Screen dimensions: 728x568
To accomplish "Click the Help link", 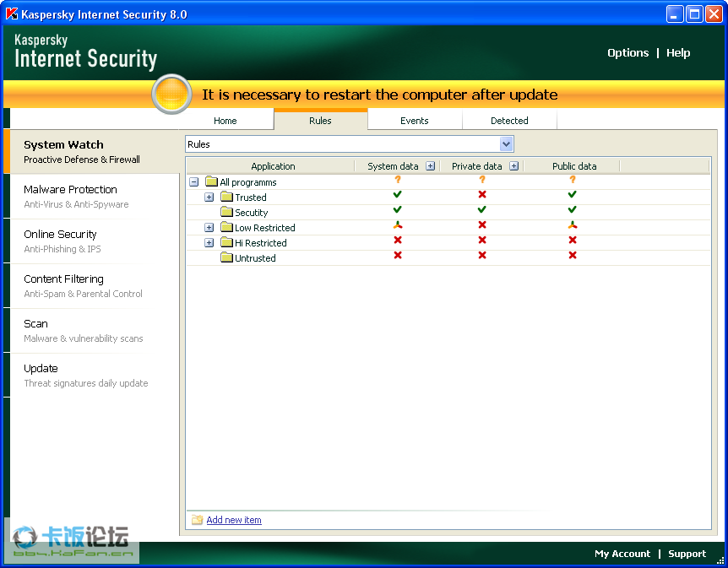I will click(678, 53).
